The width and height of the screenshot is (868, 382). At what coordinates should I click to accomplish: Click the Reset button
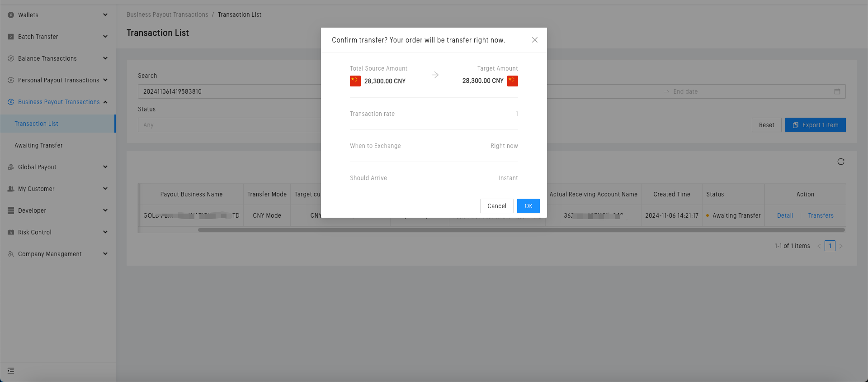[x=767, y=125]
